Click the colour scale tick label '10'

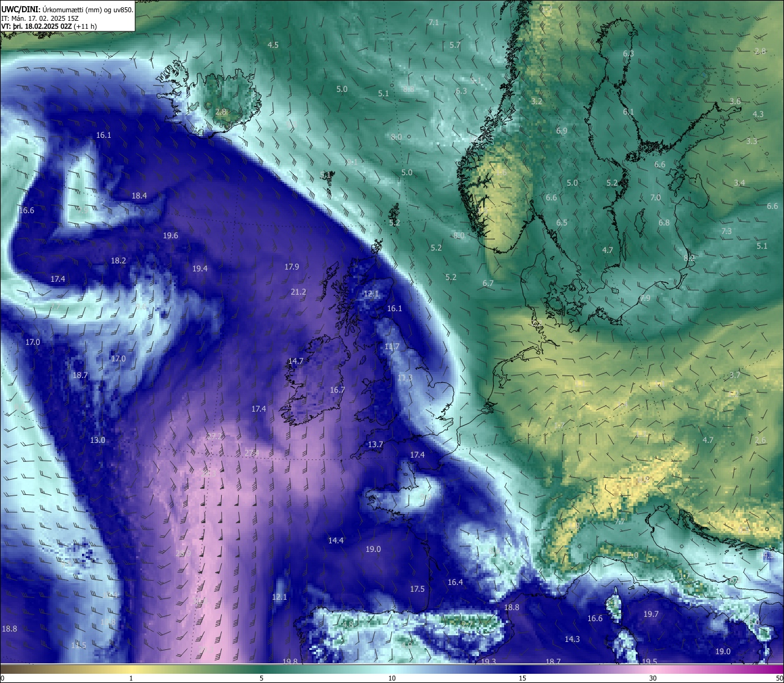tap(392, 678)
